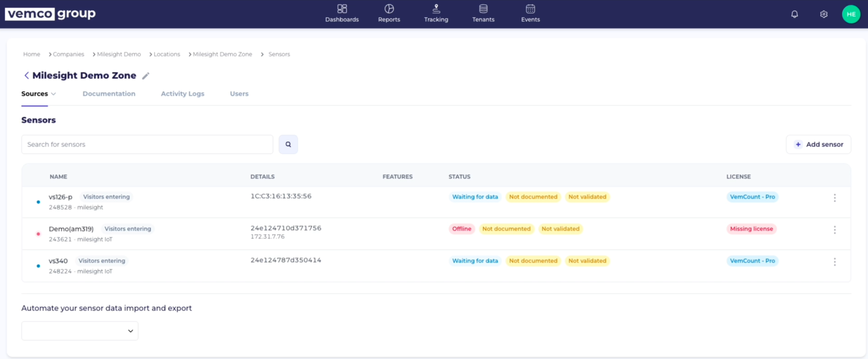This screenshot has height=359, width=868.
Task: Click the 248528 - milesight subtitle
Action: [76, 207]
